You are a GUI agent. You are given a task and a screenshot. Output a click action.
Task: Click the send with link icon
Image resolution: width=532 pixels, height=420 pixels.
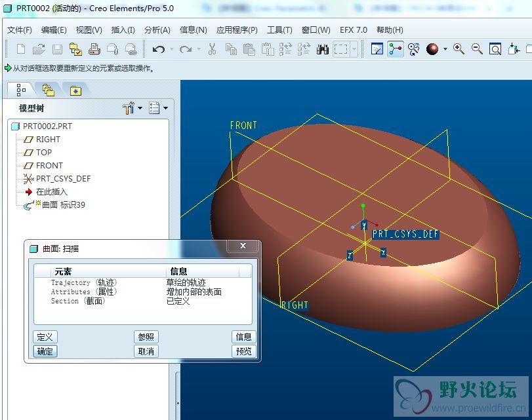131,50
